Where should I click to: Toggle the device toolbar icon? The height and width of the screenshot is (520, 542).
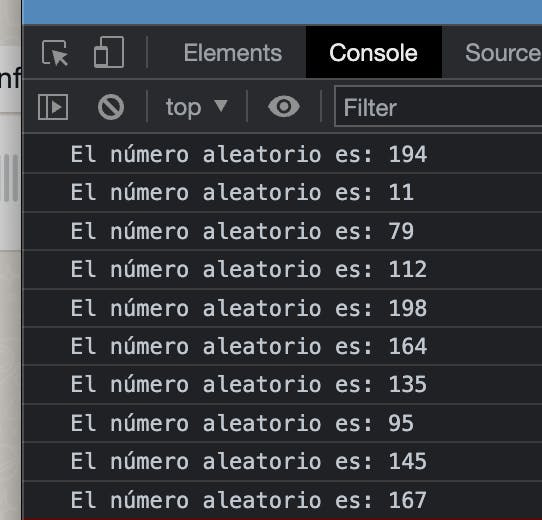(x=109, y=52)
